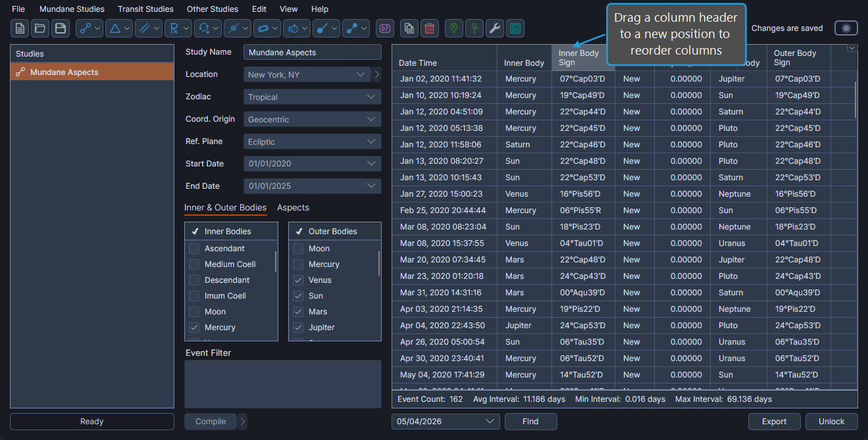Click the circular arrows cycle study icon
868x440 pixels.
pos(203,28)
